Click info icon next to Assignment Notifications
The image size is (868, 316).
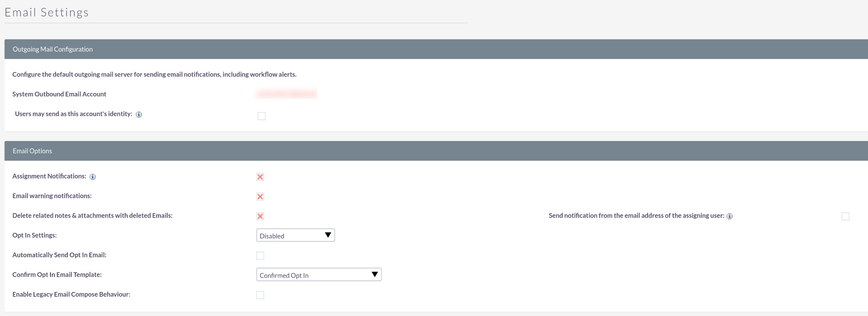click(x=93, y=177)
